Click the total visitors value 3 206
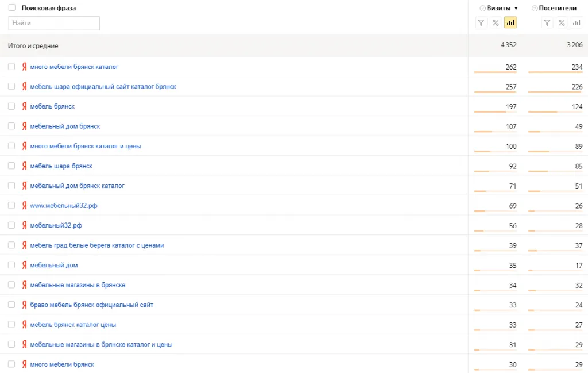Viewport: 588px width, 373px height. (x=574, y=45)
